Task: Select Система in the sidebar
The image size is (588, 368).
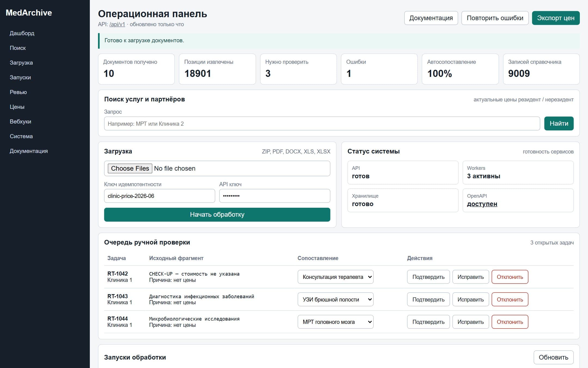Action: [x=21, y=136]
